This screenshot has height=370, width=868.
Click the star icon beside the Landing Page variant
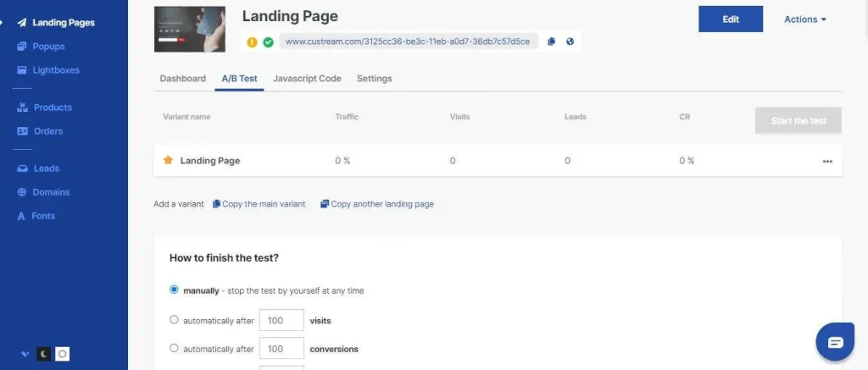[x=168, y=160]
